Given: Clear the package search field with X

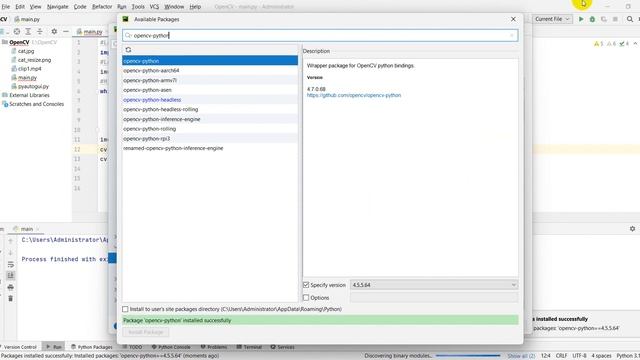Looking at the screenshot, I should pos(512,36).
